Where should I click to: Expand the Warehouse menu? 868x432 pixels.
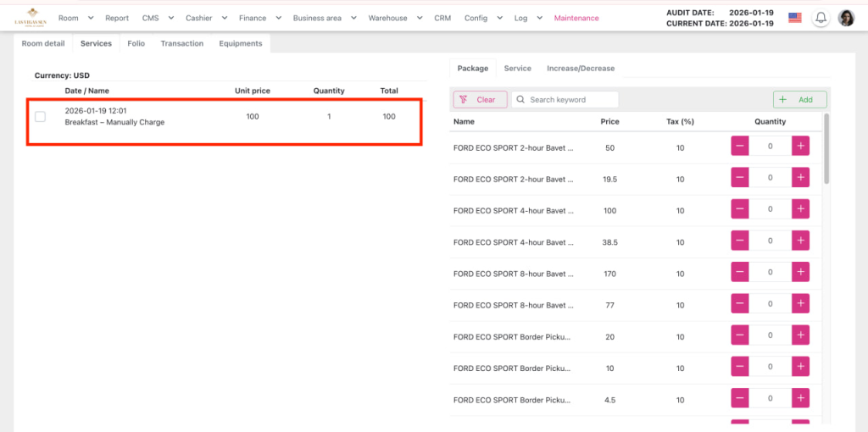tap(392, 18)
